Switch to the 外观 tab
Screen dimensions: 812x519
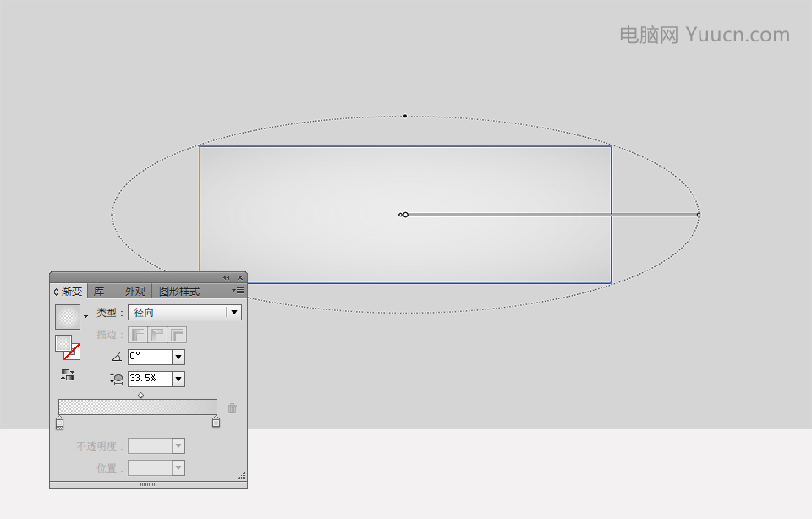tap(134, 292)
